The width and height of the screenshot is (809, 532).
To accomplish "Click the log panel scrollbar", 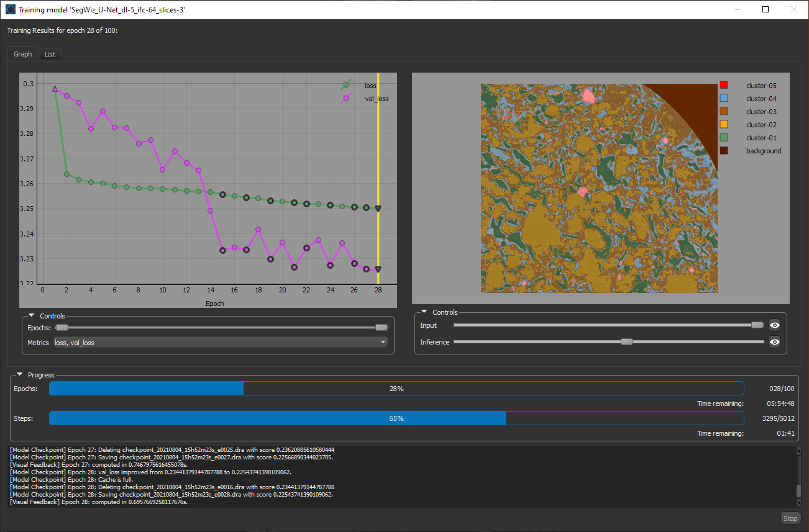I will (x=798, y=490).
